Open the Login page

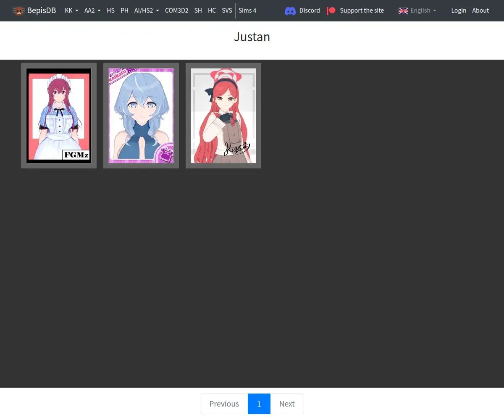click(x=459, y=10)
